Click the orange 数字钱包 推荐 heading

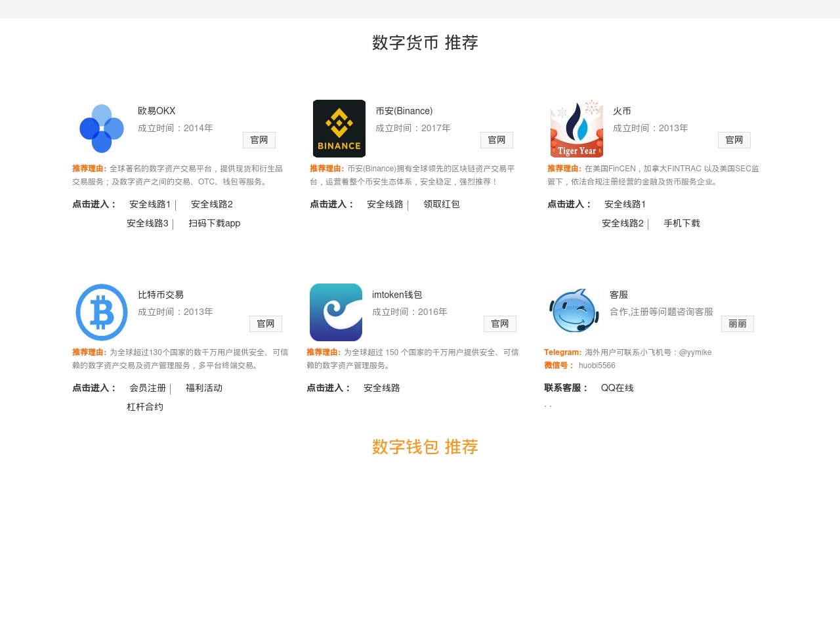click(x=425, y=447)
